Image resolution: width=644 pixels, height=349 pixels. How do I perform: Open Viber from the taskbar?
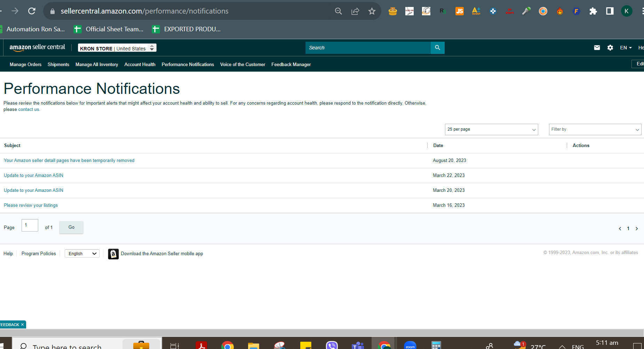[x=332, y=345]
